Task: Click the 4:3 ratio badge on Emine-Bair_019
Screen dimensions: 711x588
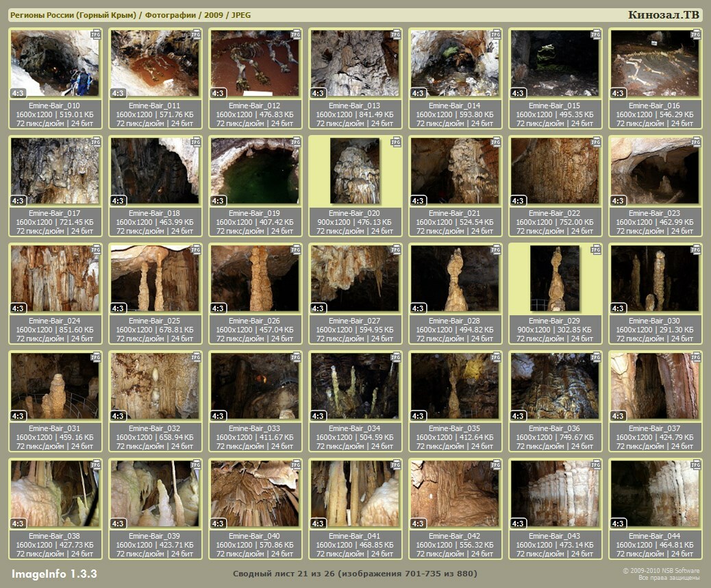Action: [219, 201]
